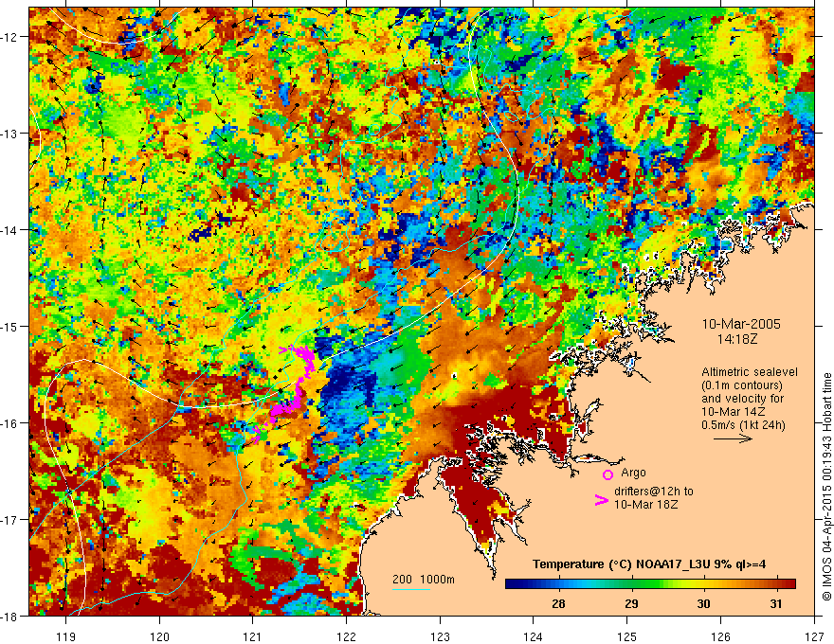Click the velocity scale arrow under 0.5m/s
The width and height of the screenshot is (834, 644).
[x=733, y=438]
